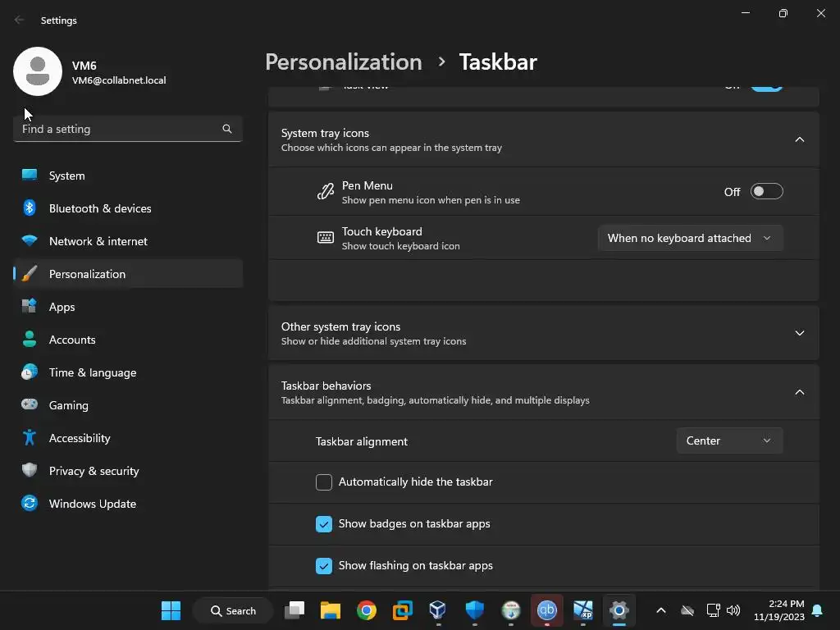Open the VMware icon on taskbar
This screenshot has height=630, width=840.
point(402,610)
